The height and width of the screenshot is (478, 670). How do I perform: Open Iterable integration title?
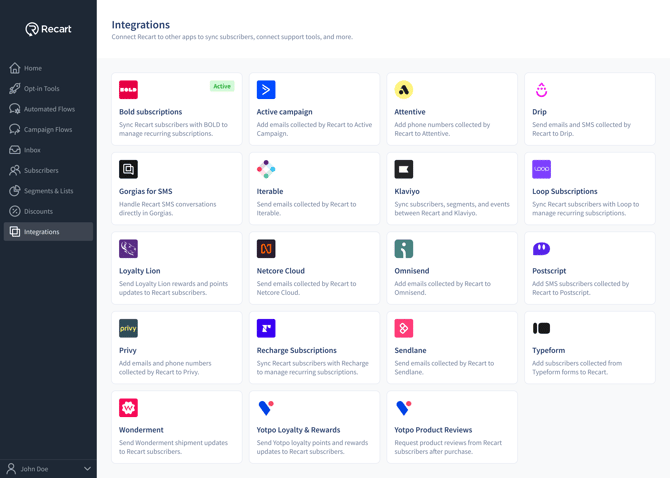pyautogui.click(x=270, y=191)
